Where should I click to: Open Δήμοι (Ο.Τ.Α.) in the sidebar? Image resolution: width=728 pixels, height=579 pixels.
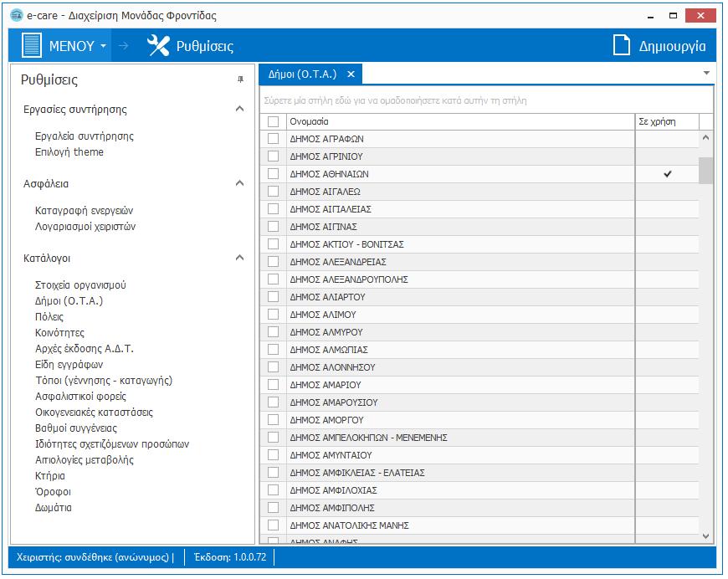point(69,301)
